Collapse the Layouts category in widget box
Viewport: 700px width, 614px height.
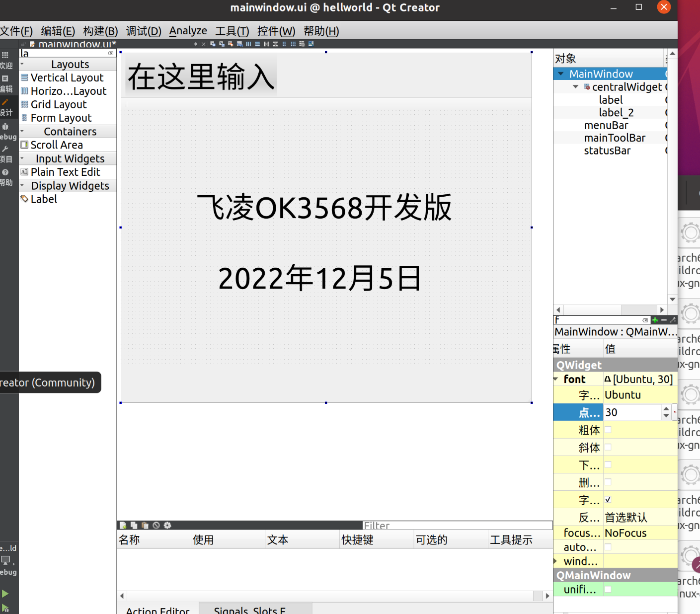[22, 64]
